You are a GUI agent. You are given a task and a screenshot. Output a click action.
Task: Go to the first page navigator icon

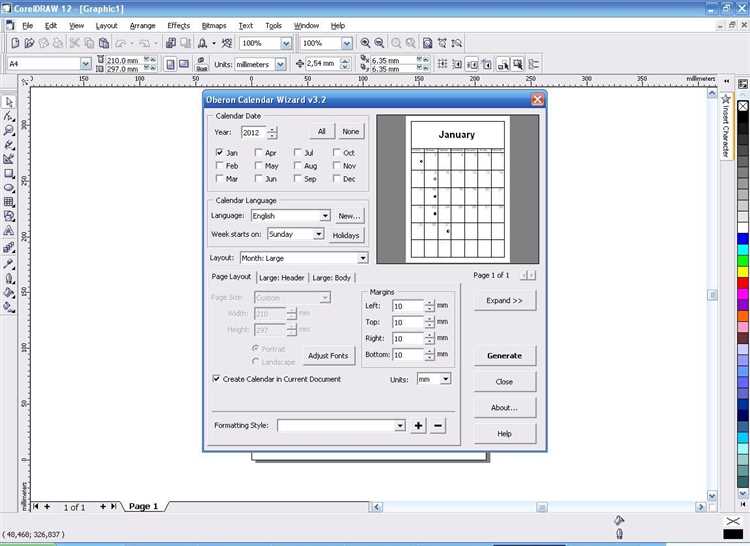(x=35, y=506)
